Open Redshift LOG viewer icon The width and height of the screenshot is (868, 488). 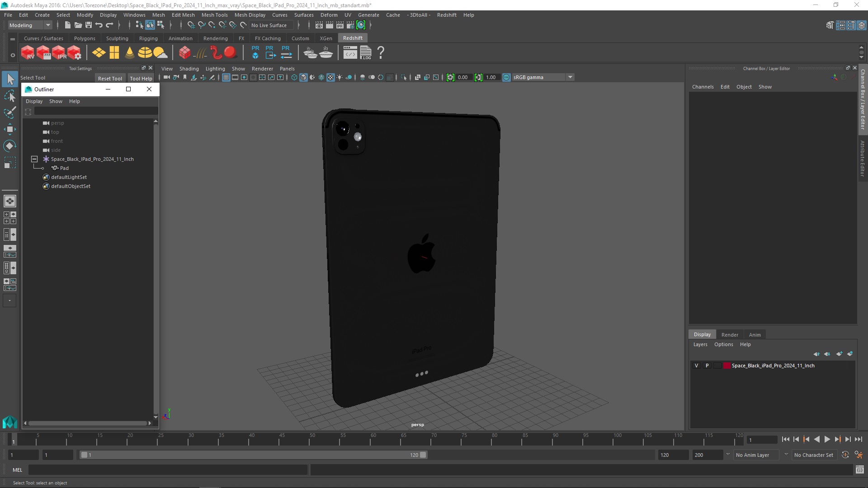coord(366,52)
